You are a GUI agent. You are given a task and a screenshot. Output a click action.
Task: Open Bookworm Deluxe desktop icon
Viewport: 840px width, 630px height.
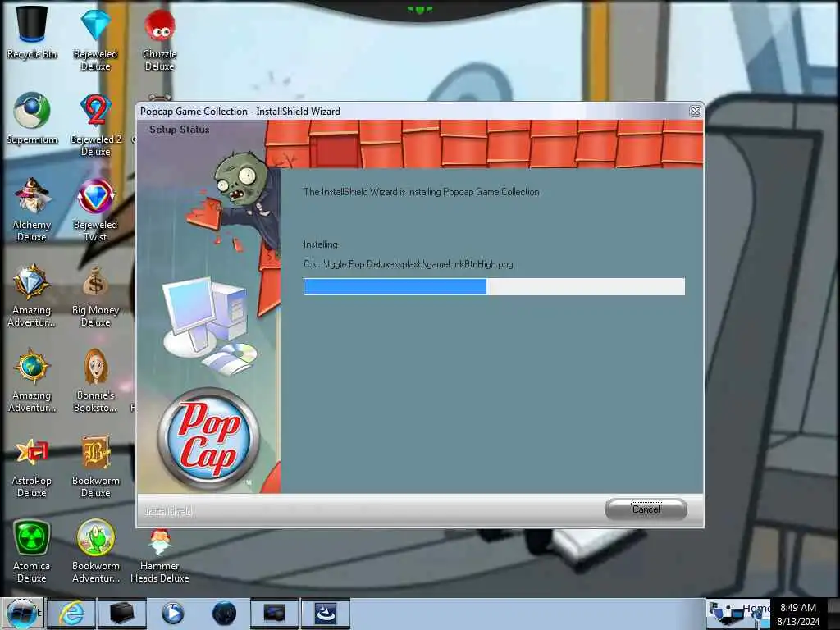tap(95, 466)
